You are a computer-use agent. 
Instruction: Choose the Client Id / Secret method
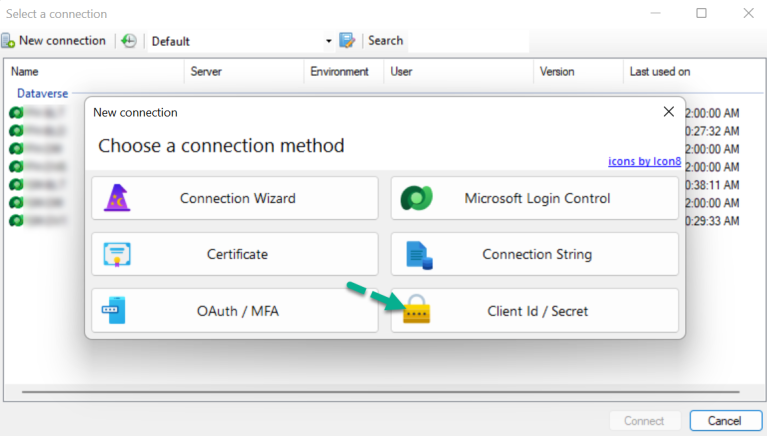(535, 311)
